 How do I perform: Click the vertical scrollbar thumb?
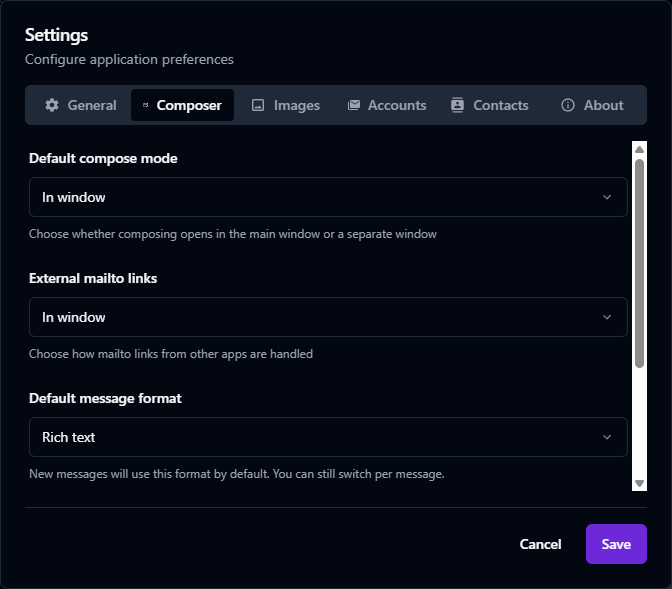click(x=639, y=260)
